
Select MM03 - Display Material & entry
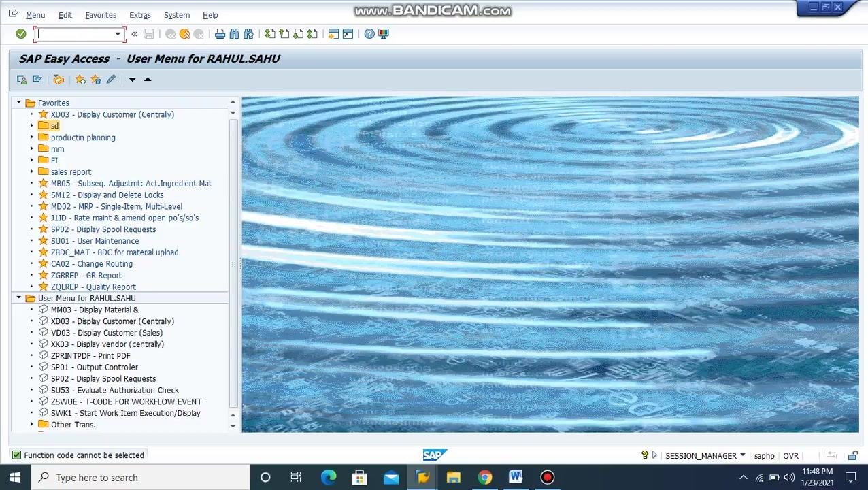click(x=95, y=310)
